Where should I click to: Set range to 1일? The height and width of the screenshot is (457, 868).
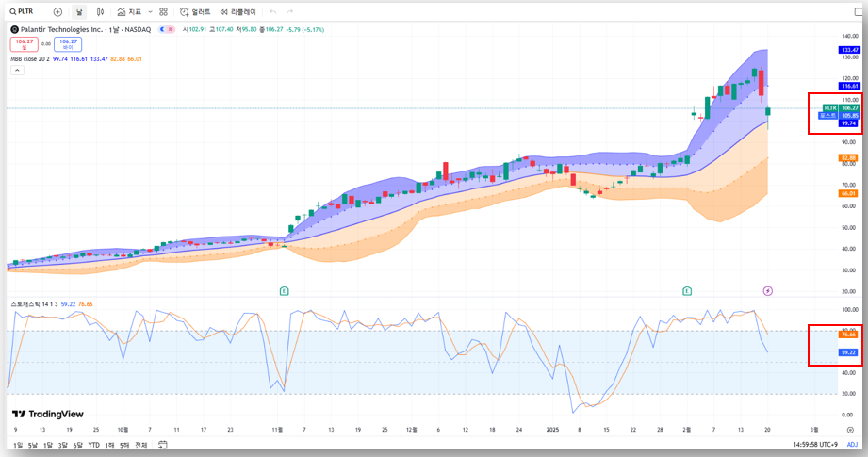coord(18,445)
